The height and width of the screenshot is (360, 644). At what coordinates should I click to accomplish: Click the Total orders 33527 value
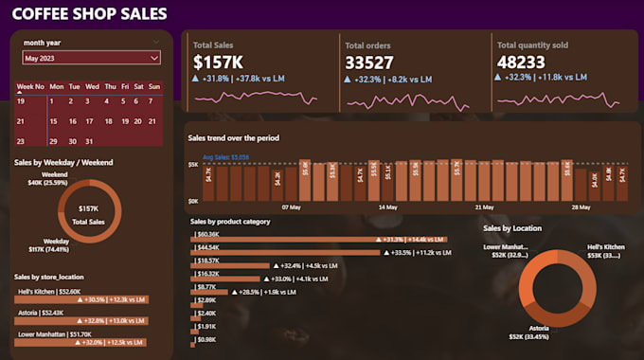pos(369,63)
